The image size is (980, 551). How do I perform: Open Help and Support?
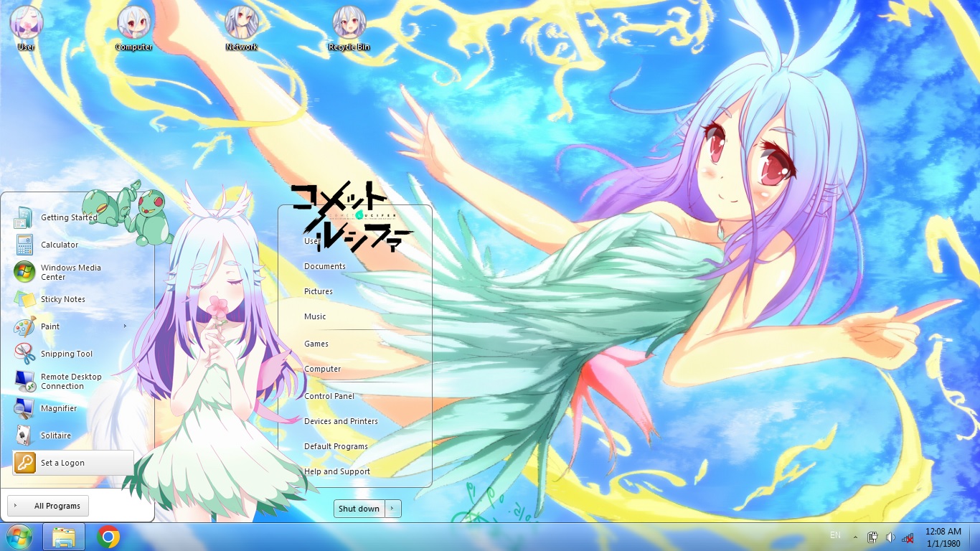[x=337, y=471]
